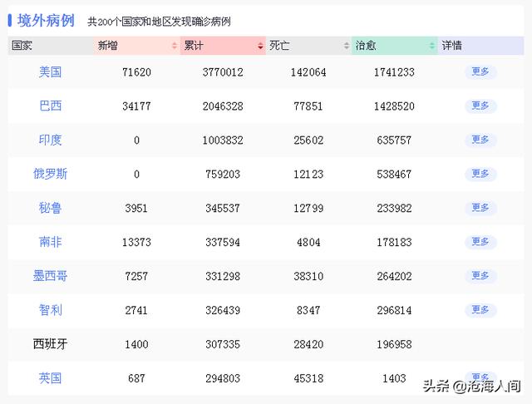
Task: Click 墨西哥 new cases value 7257
Action: tap(136, 276)
